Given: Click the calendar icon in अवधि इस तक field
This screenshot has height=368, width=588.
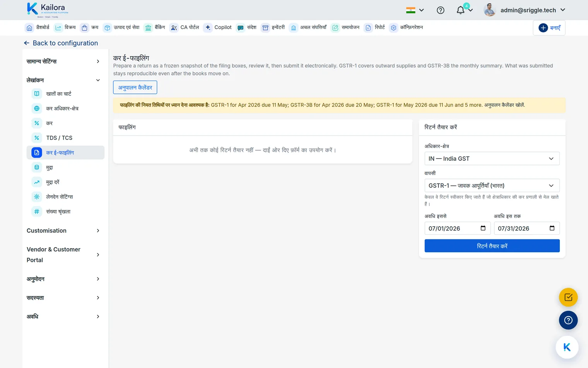Looking at the screenshot, I should point(552,228).
